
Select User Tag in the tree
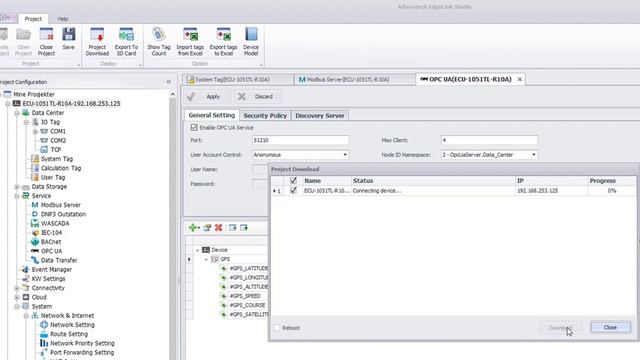pos(53,177)
